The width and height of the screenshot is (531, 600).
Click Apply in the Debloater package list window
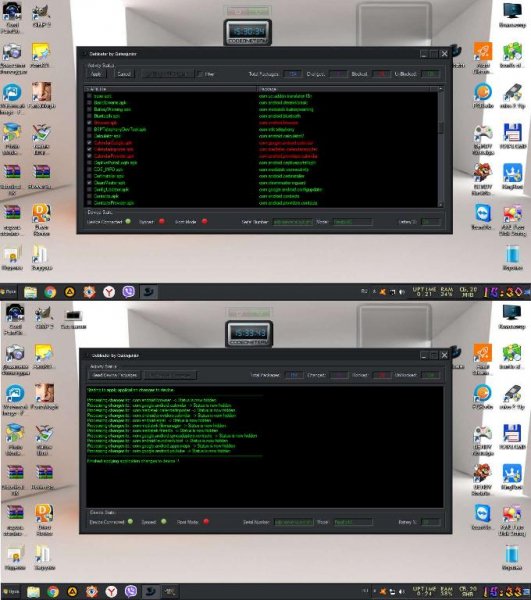click(96, 74)
